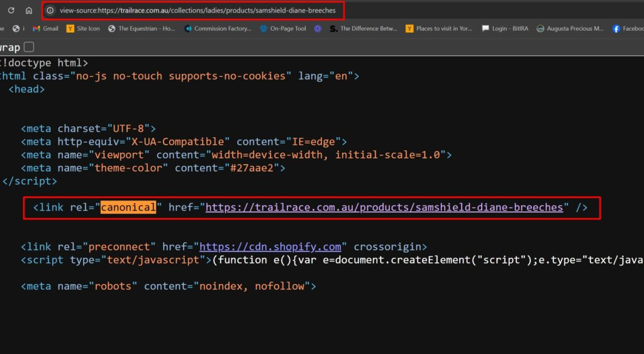Viewport: 644px width, 354px height.
Task: Click the </script> closing tag
Action: pos(30,181)
